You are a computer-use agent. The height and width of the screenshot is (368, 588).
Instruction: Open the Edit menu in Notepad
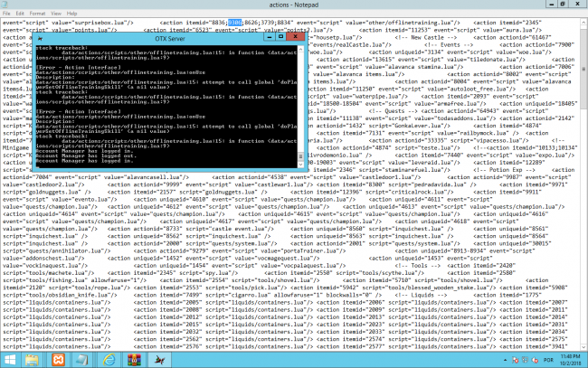(x=20, y=14)
